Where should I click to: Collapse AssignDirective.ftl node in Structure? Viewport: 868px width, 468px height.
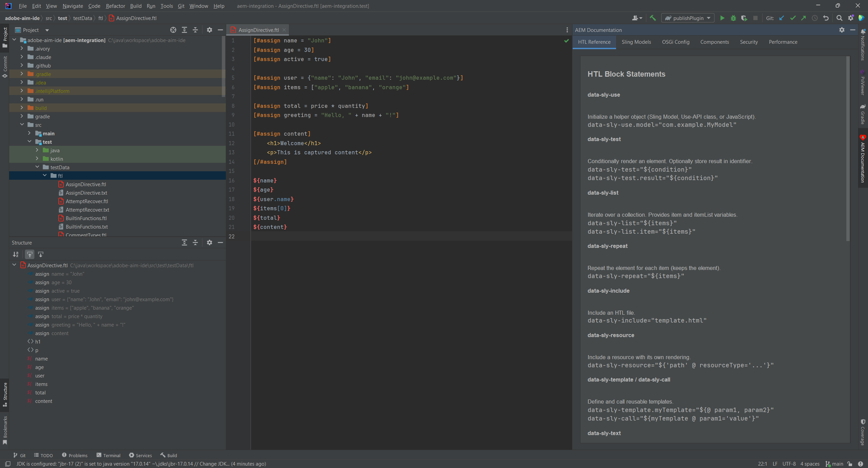[14, 265]
